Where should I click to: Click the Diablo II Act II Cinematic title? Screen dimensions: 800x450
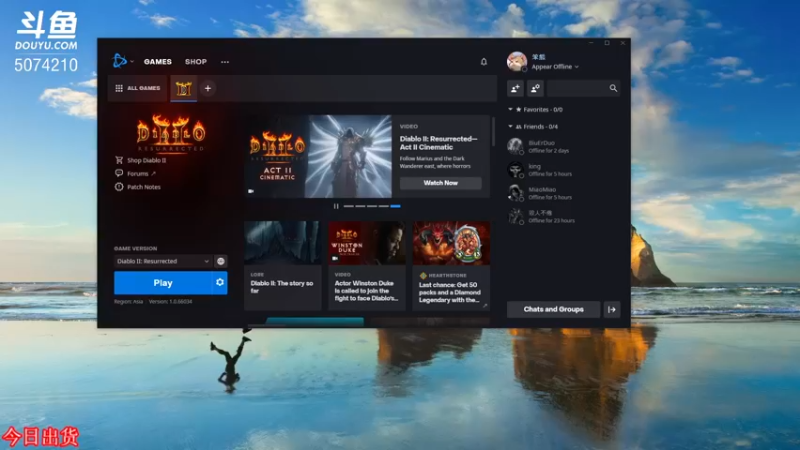[x=438, y=143]
